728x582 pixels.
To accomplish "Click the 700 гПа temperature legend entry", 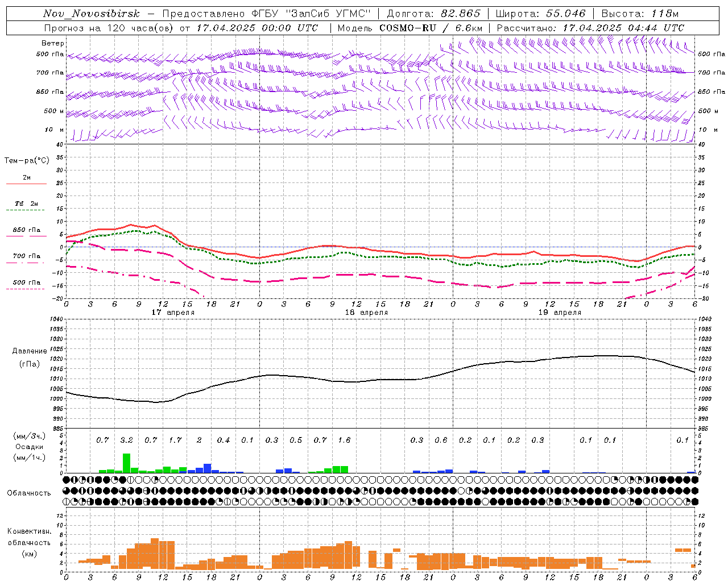I will click(26, 258).
